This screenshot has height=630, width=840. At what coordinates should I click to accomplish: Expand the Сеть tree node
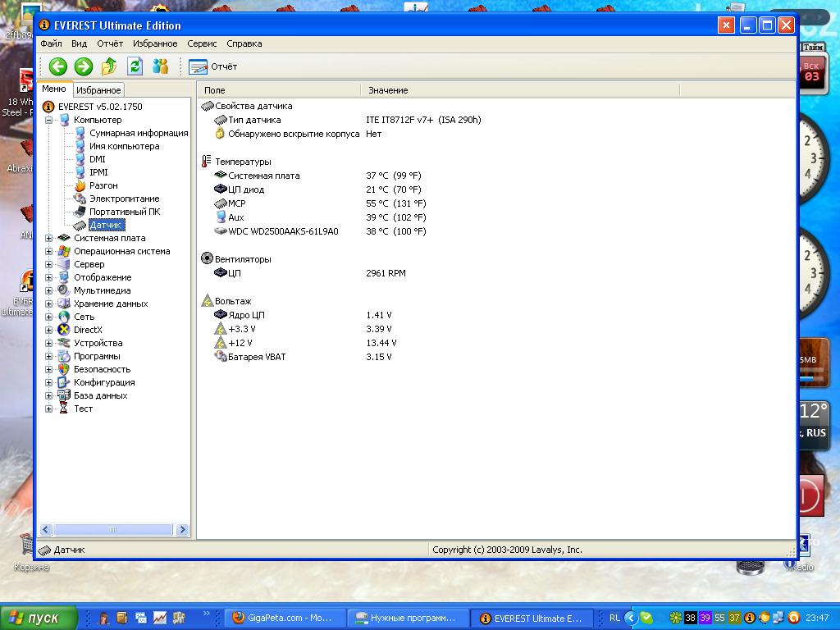coord(49,317)
